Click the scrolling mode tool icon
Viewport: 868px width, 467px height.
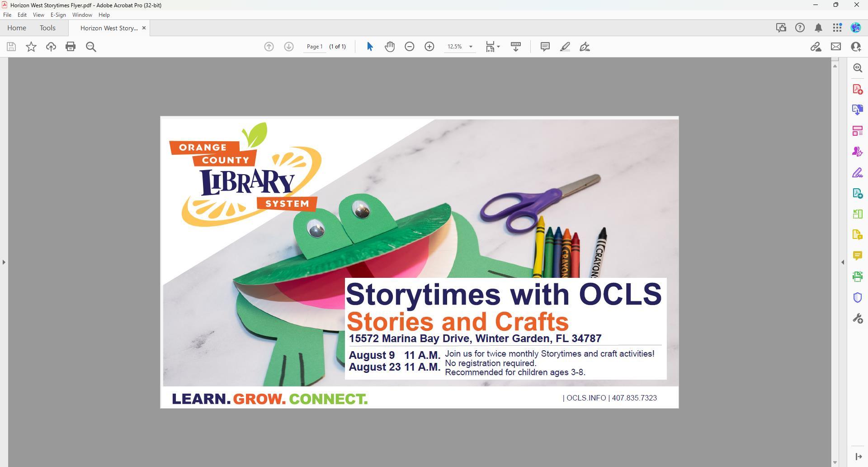[516, 47]
